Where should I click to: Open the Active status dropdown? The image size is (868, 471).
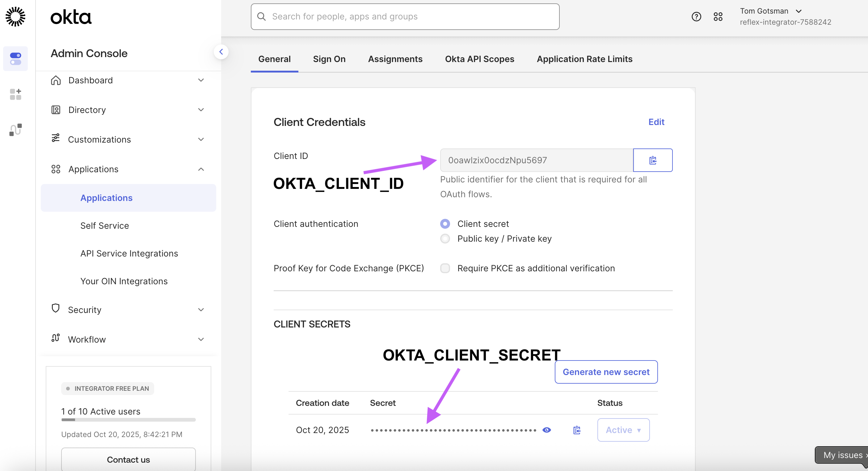pos(623,430)
